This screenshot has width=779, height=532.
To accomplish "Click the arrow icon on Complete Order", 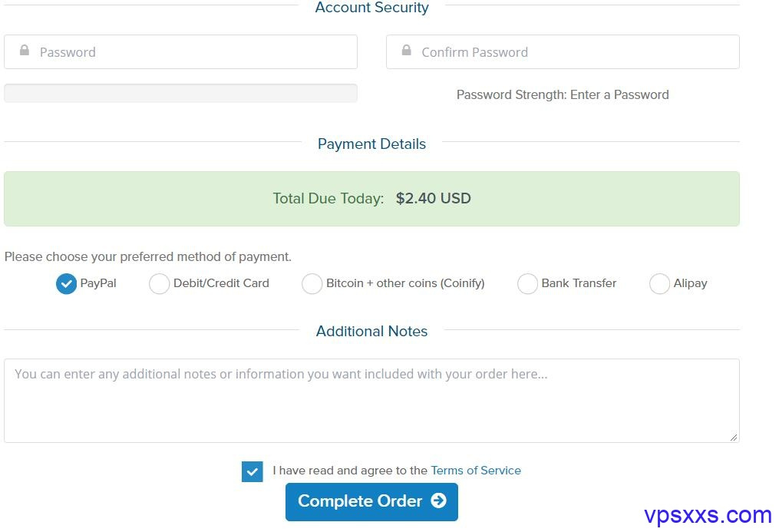I will pyautogui.click(x=438, y=501).
